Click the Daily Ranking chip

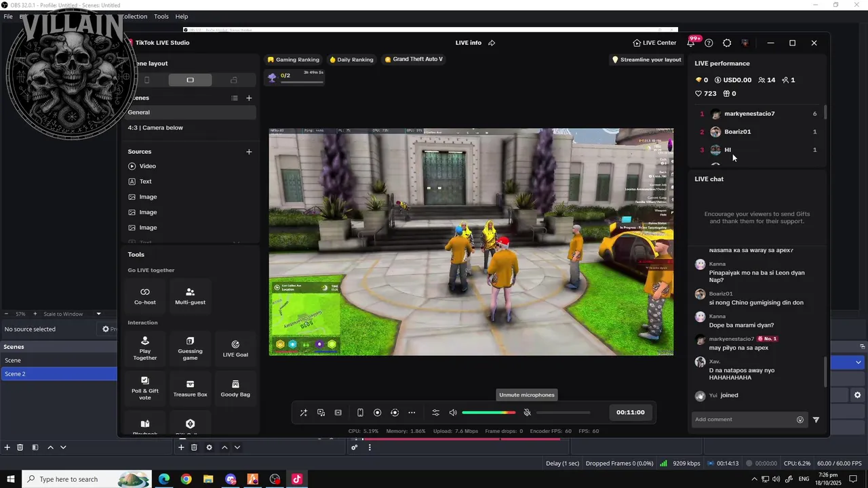351,60
